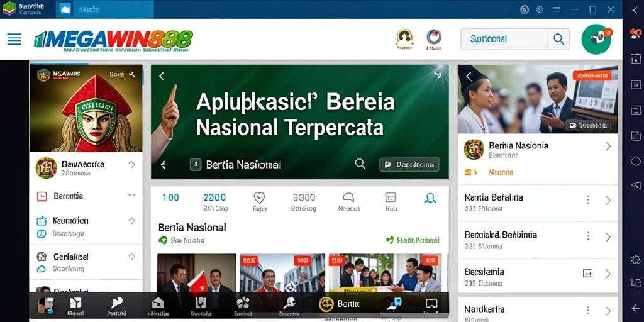Select the 8300 stat tab

click(x=304, y=202)
